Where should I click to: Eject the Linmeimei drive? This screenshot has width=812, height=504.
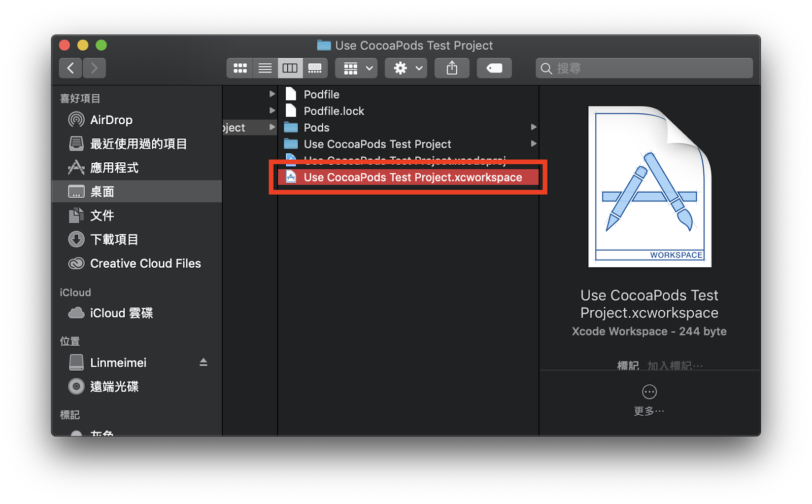(x=204, y=362)
